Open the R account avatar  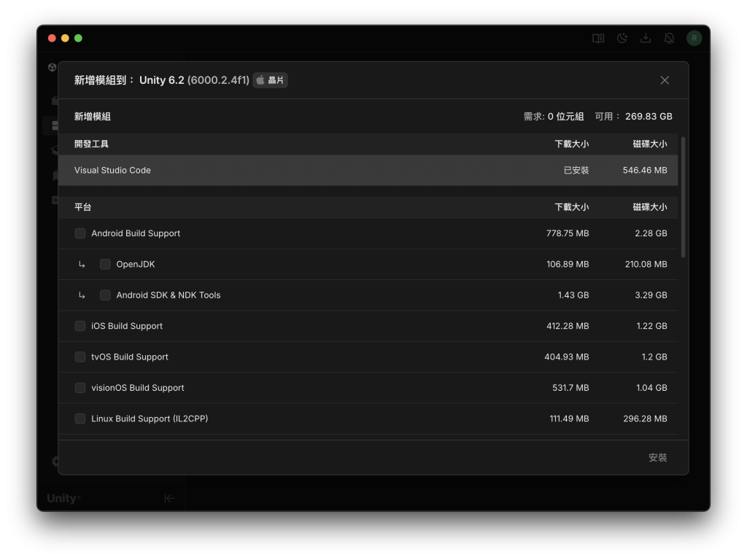694,38
